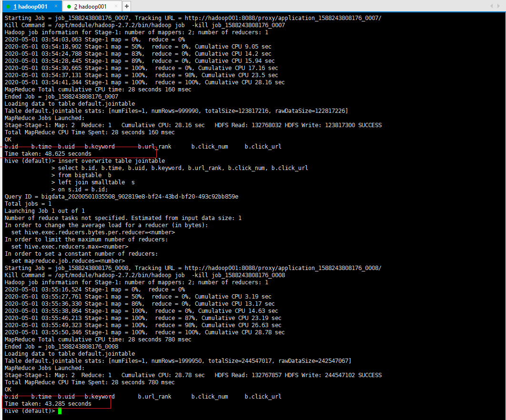Click kill command line for job_1588243808176_0007

coord(145,25)
